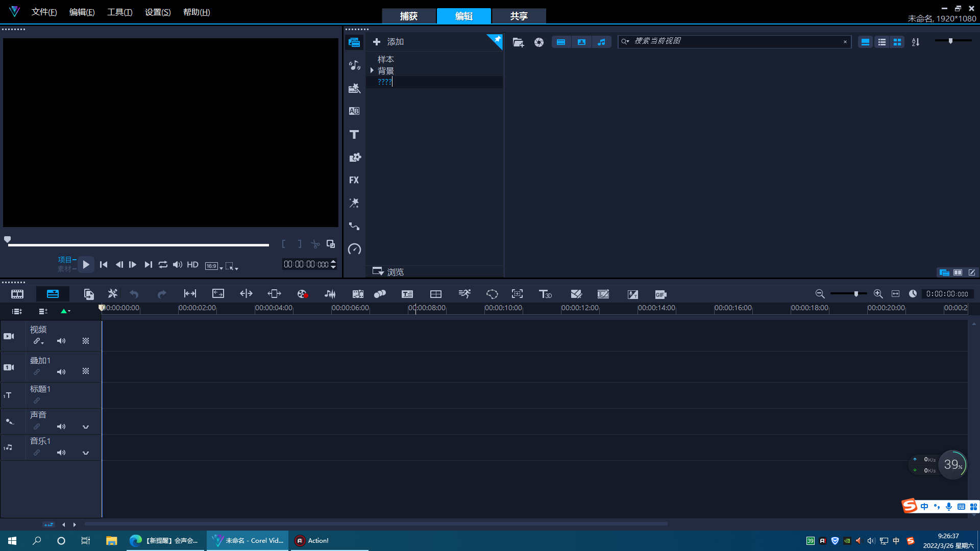Screen dimensions: 980x551
Task: Click the import media folder icon
Action: [x=518, y=42]
